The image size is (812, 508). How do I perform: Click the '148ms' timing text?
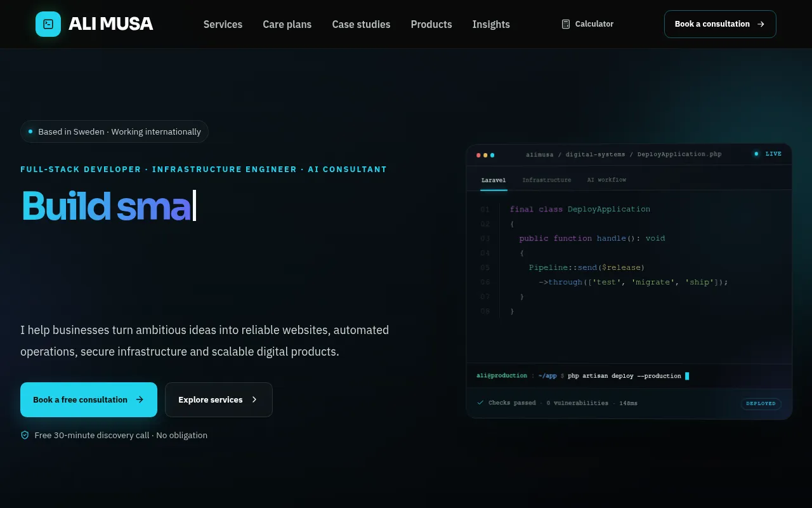(x=628, y=403)
